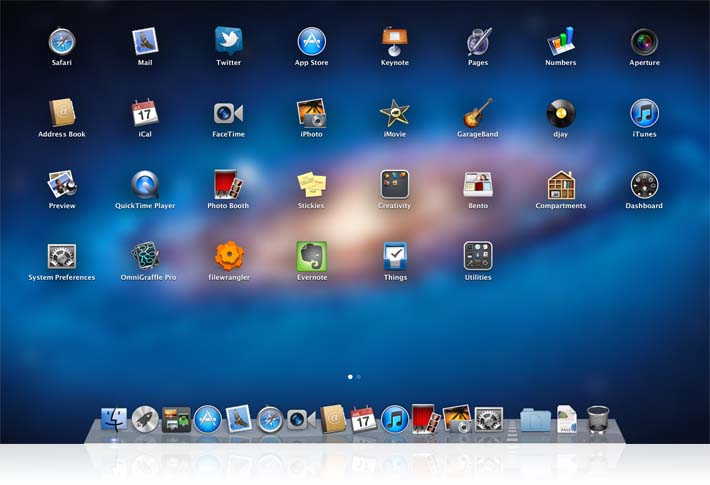The image size is (710, 485).
Task: Open the filewrangler app icon
Action: click(229, 256)
